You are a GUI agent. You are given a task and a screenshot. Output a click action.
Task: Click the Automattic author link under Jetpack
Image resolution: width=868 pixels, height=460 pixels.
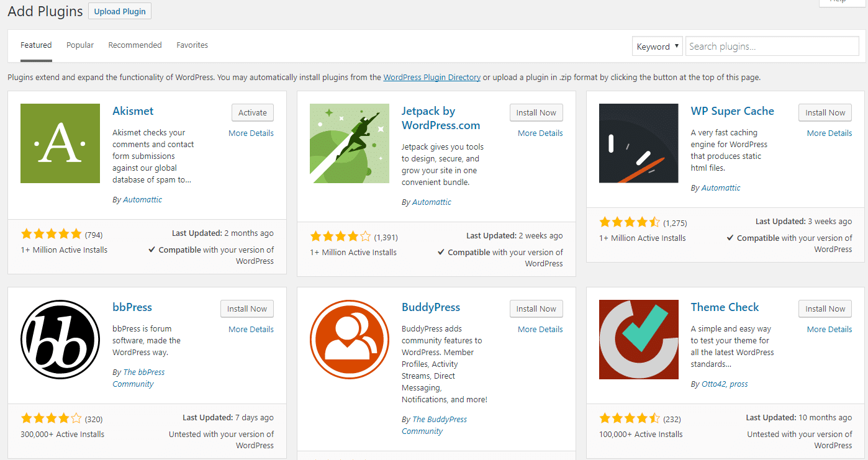point(432,201)
